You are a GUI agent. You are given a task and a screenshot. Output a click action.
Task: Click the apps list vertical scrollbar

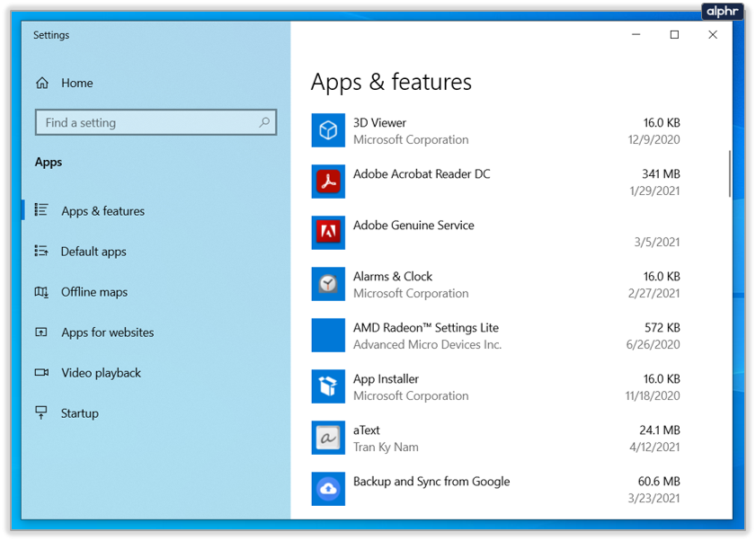pos(729,173)
